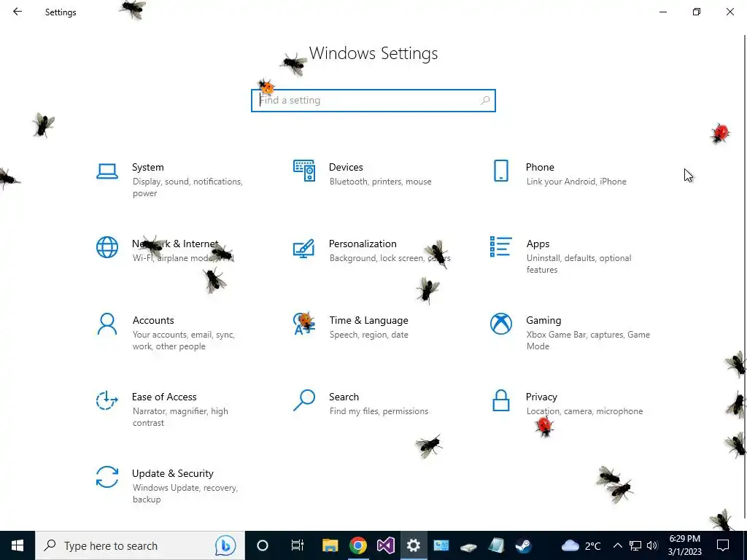Open volume speaker tray icon

tap(652, 545)
